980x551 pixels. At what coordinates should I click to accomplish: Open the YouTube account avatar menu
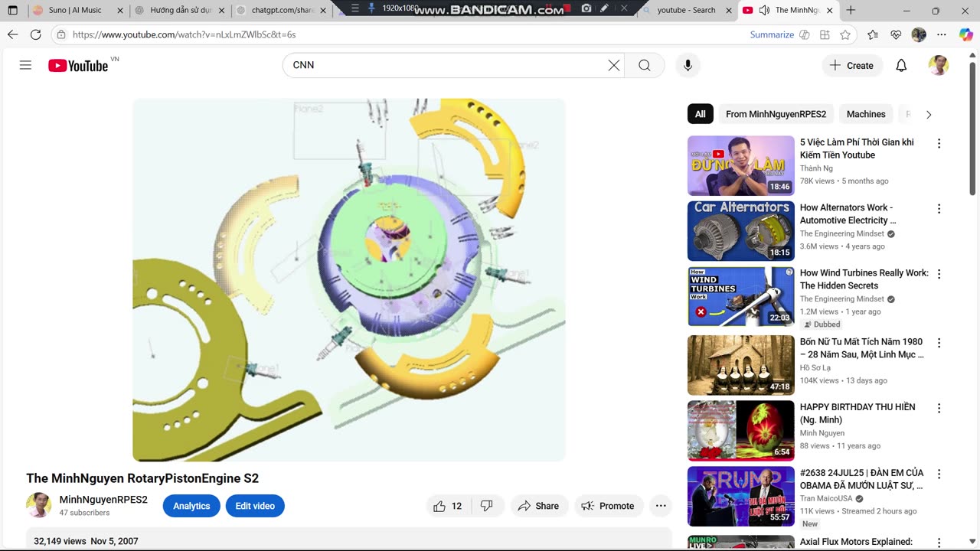pos(939,66)
